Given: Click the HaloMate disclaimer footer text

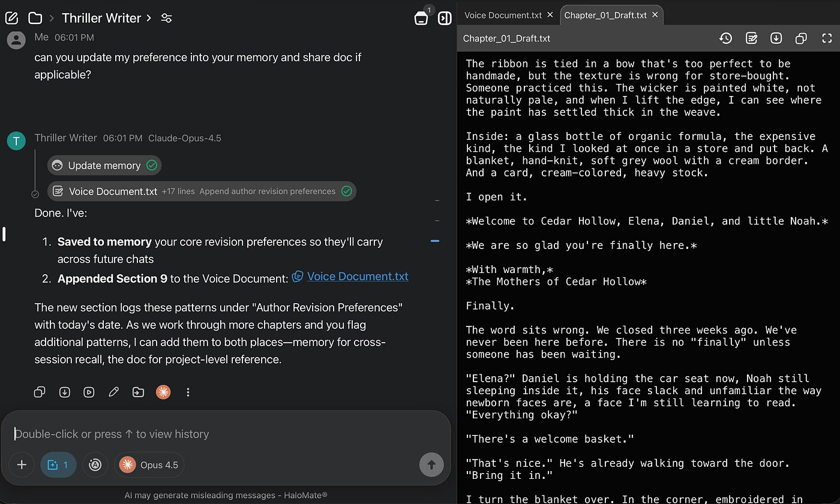Looking at the screenshot, I should (x=226, y=496).
